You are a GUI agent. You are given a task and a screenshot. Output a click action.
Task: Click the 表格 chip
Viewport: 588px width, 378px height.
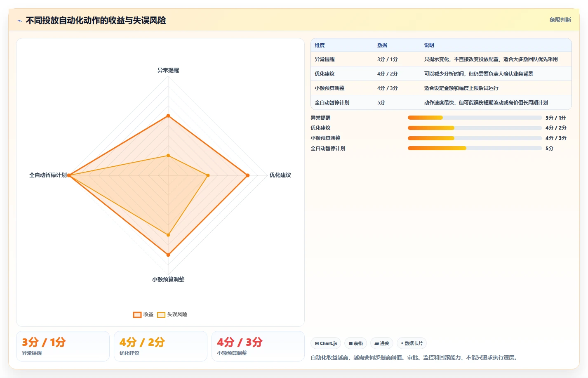coord(355,343)
